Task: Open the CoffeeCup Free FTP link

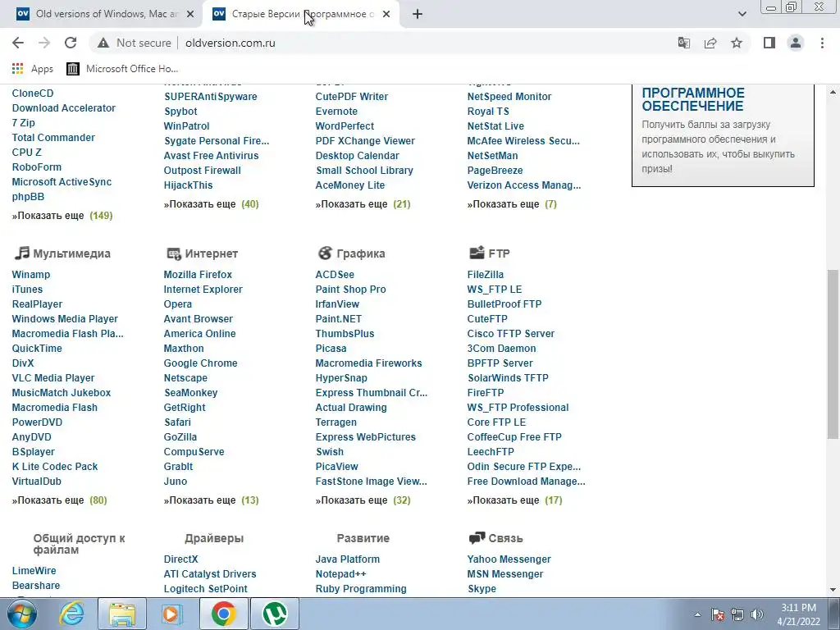Action: coord(514,437)
